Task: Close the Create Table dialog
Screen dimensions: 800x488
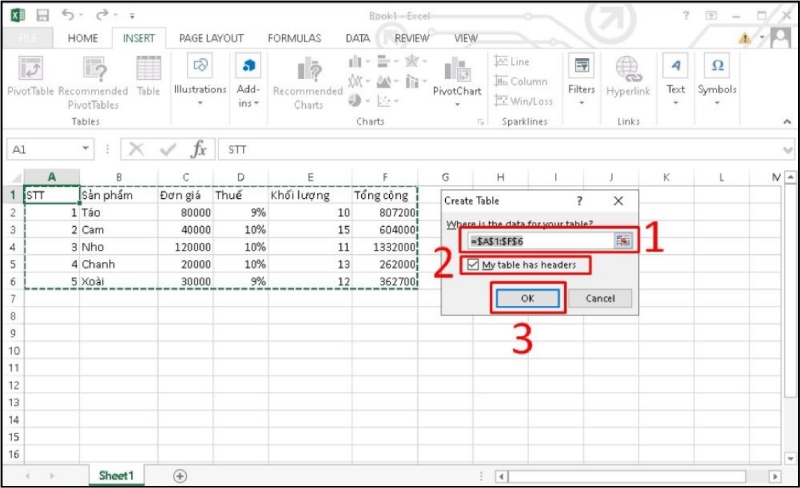Action: [x=618, y=201]
